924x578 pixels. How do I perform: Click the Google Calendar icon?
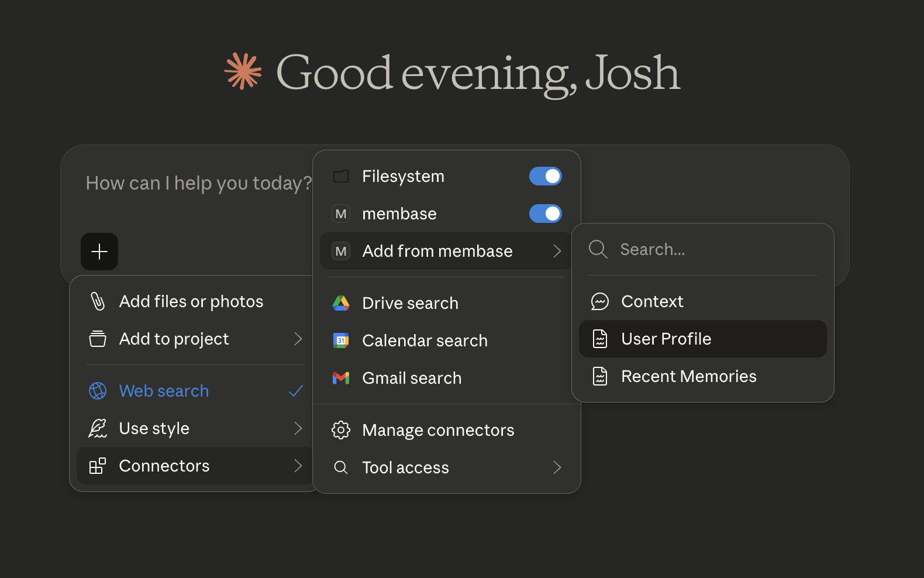(341, 340)
